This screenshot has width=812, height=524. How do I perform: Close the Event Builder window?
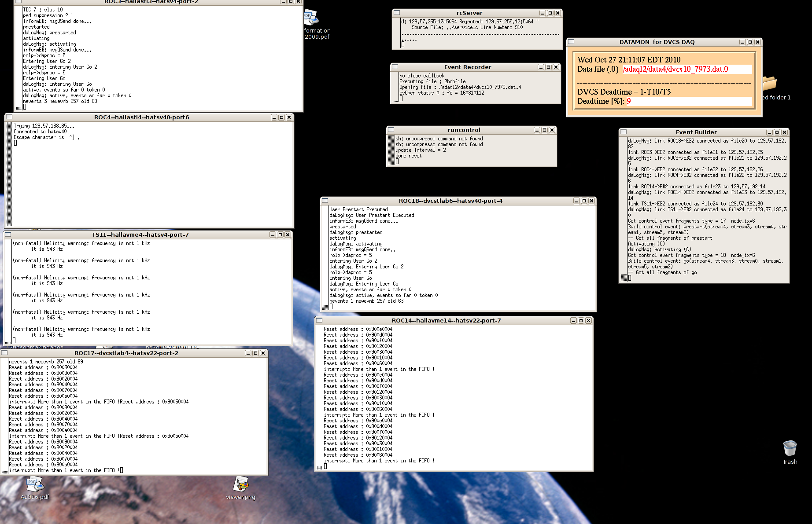coord(784,132)
